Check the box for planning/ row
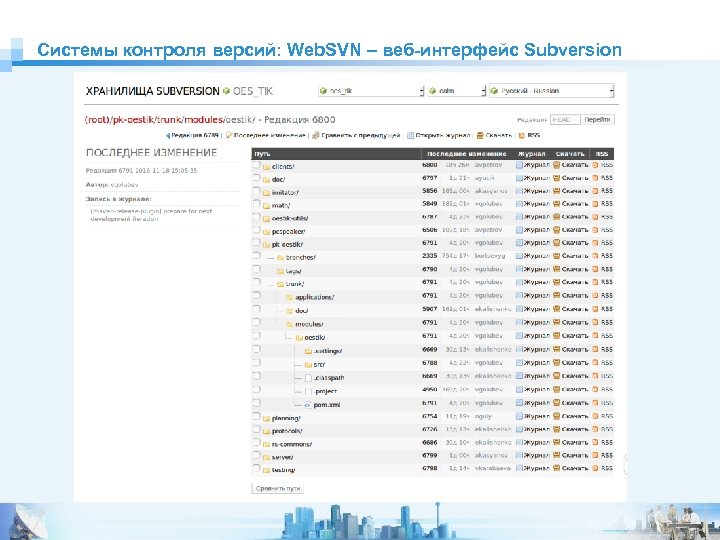This screenshot has height=540, width=720. (x=257, y=416)
